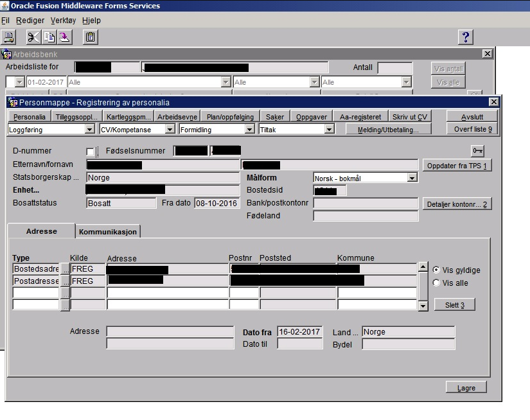Open the Rediger menu

[x=30, y=21]
